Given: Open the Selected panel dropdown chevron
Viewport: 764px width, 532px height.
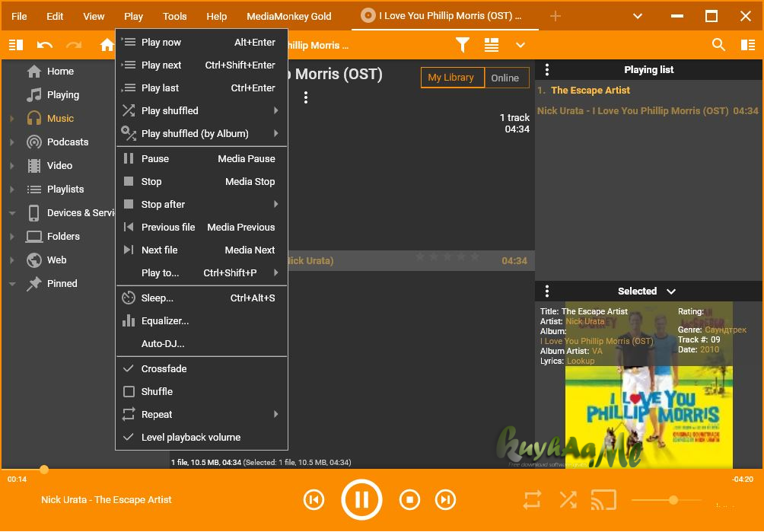Looking at the screenshot, I should pyautogui.click(x=671, y=291).
